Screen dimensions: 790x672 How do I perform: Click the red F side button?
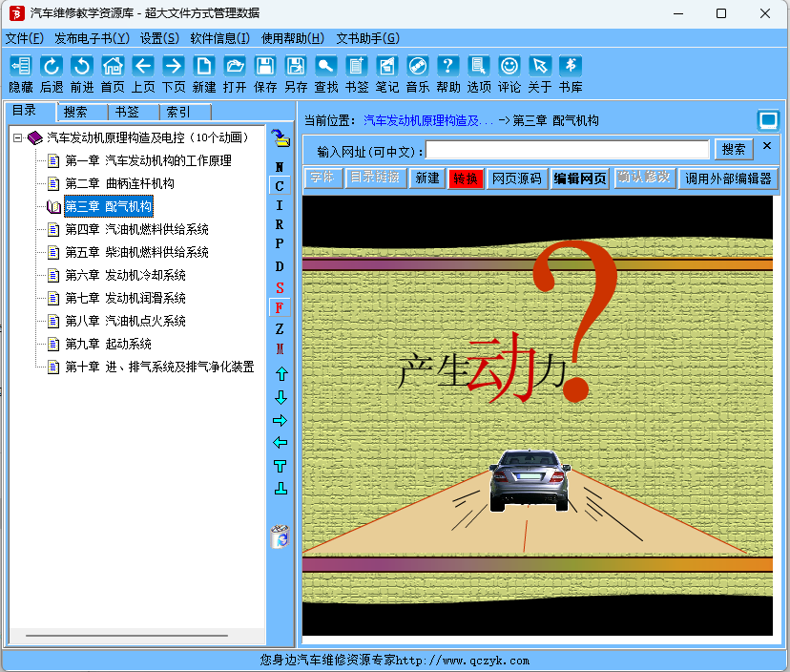(280, 307)
